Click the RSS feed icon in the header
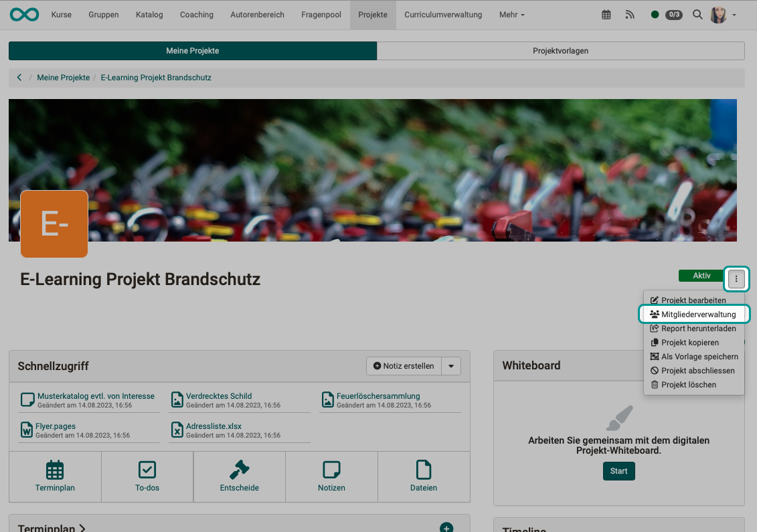The height and width of the screenshot is (532, 757). click(630, 14)
